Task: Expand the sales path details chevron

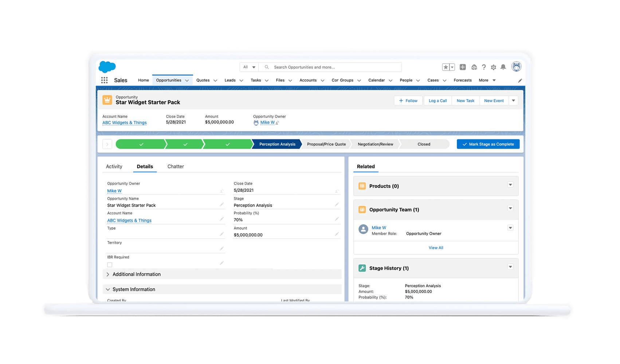Action: 107,144
